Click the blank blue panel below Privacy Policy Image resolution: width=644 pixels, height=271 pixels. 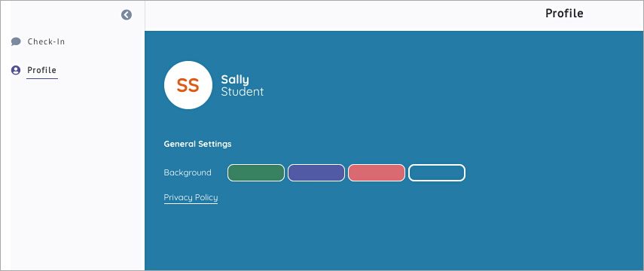[394, 237]
